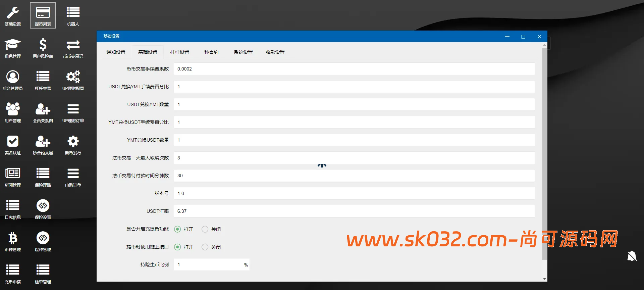Click the USDT兑换YMT手续费百分比 field

[x=354, y=87]
